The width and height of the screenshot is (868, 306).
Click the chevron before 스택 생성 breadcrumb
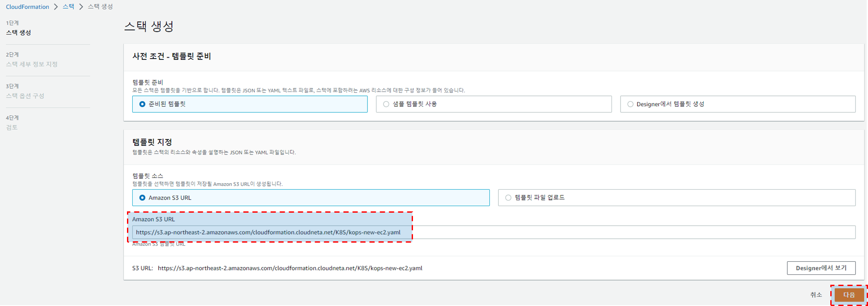(81, 7)
